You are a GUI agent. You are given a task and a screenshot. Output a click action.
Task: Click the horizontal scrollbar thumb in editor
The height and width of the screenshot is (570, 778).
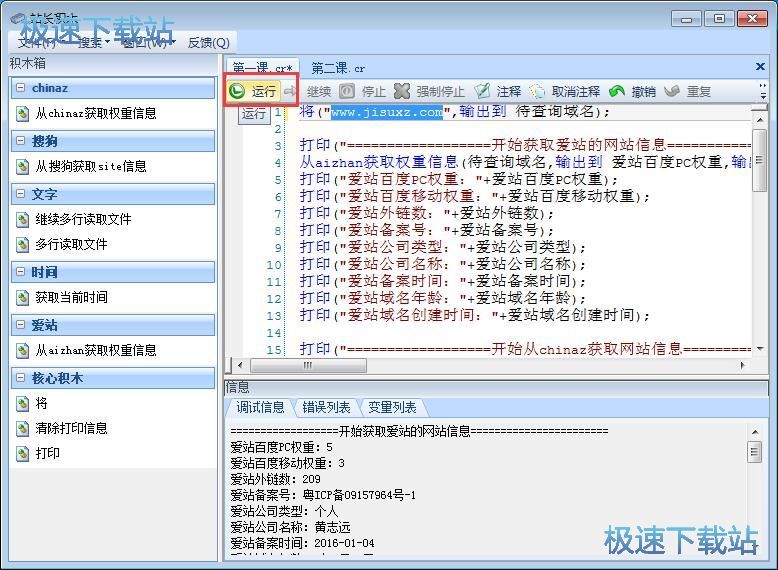(x=308, y=366)
